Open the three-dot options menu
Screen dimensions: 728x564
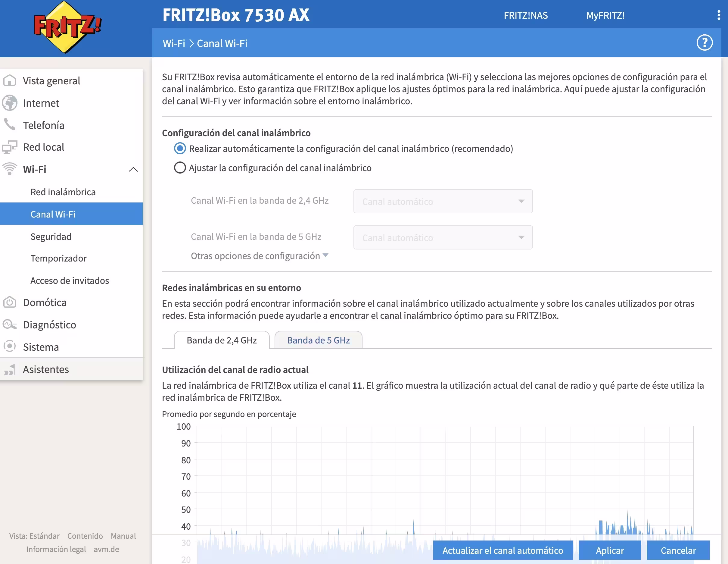[x=718, y=15]
